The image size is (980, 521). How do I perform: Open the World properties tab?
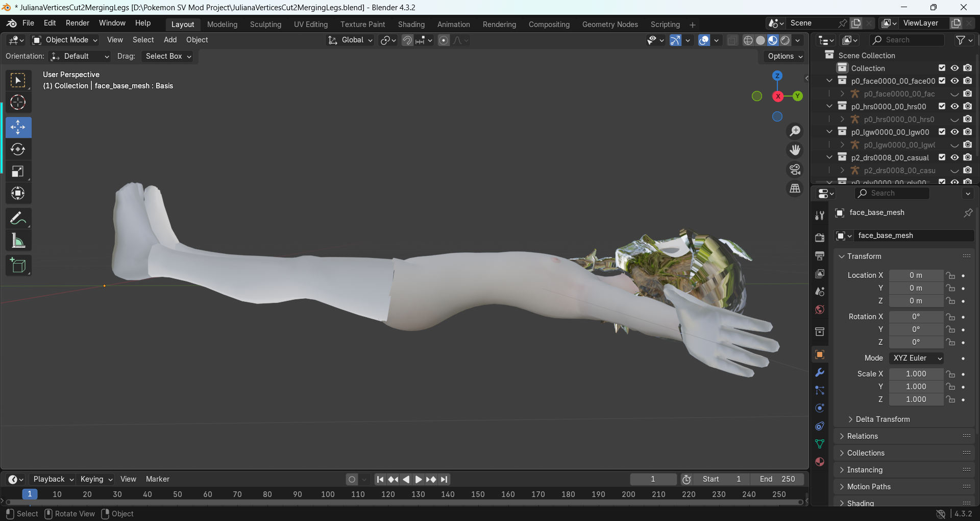[x=820, y=310]
